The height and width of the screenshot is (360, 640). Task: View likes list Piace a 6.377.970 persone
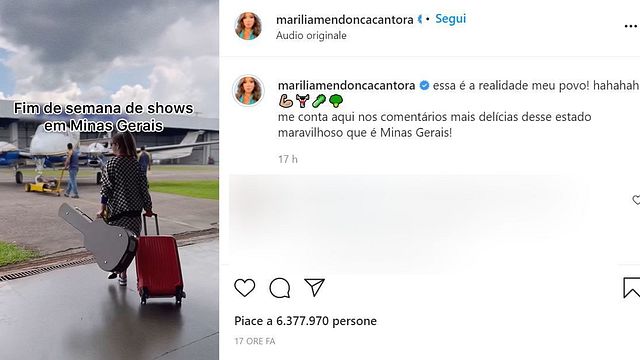tap(305, 321)
